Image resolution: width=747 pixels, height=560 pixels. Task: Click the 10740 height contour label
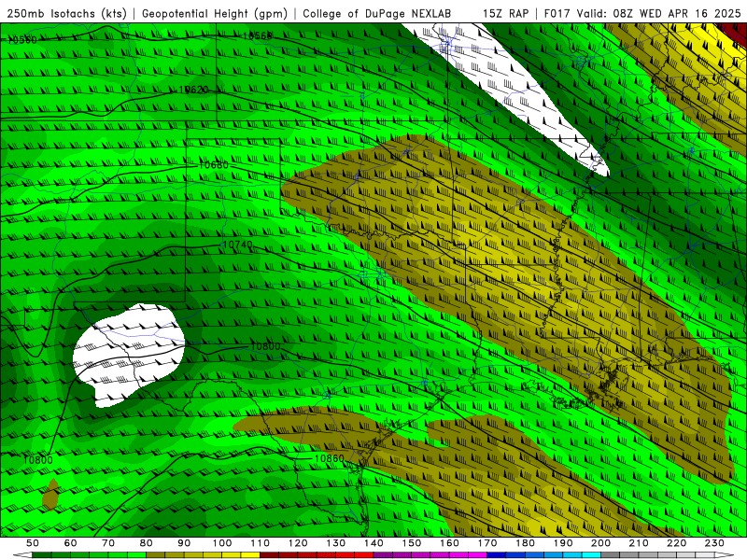pyautogui.click(x=237, y=245)
